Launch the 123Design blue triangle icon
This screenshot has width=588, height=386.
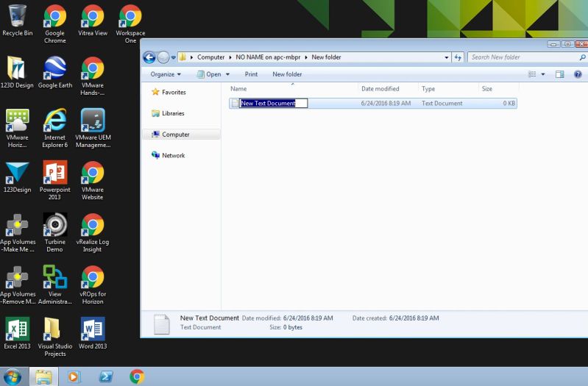[x=17, y=177]
